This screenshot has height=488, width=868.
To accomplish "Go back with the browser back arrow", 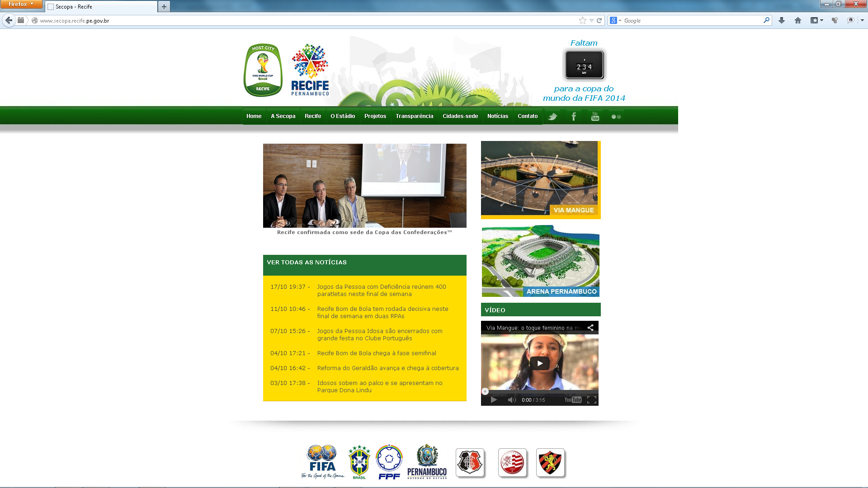I will point(9,20).
